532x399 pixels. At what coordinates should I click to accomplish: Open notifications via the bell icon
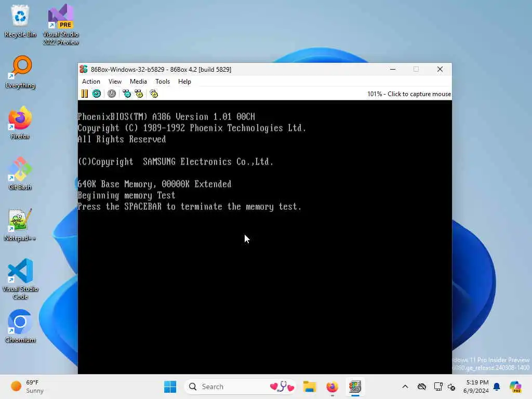pyautogui.click(x=497, y=387)
